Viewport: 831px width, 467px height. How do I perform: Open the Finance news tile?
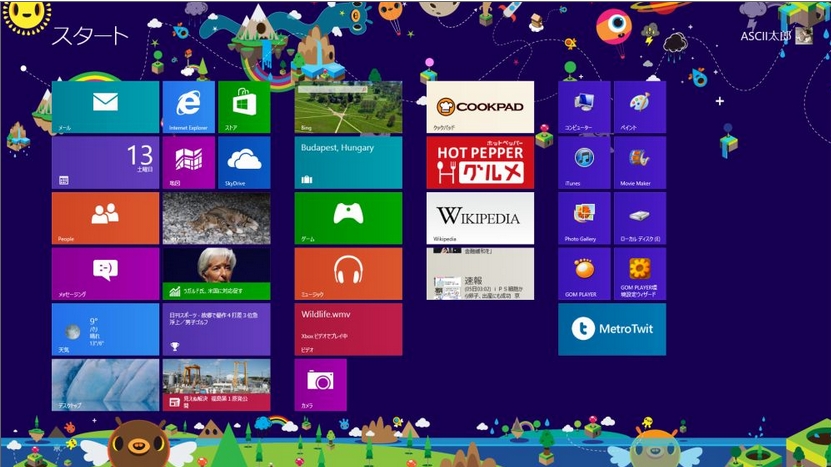(216, 274)
